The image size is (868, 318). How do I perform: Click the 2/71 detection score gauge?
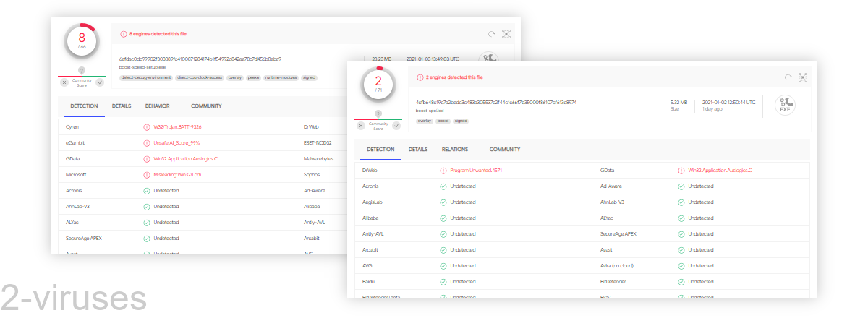click(378, 84)
